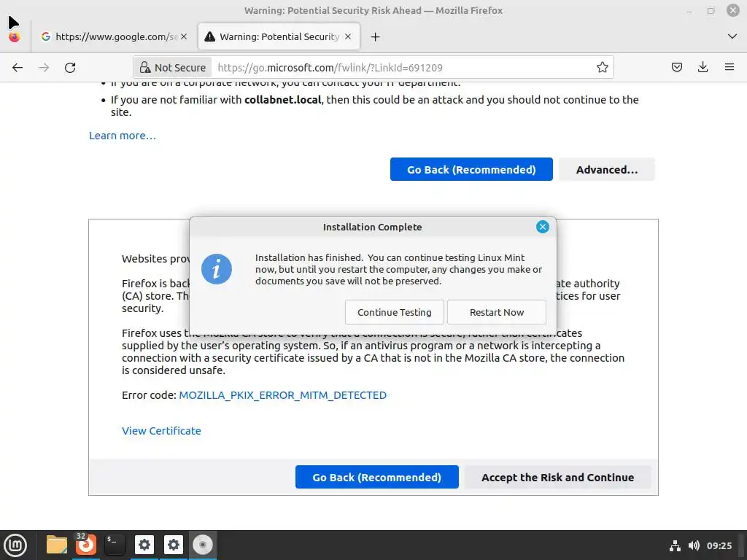Click Accept the Risk and Continue
This screenshot has height=560, width=747.
point(557,477)
